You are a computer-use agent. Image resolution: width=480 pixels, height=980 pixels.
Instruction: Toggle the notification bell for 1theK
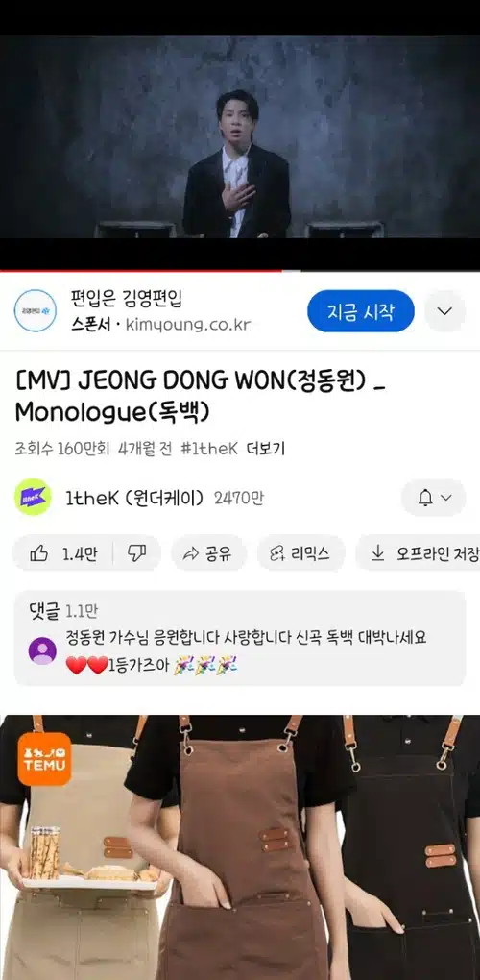pyautogui.click(x=425, y=498)
